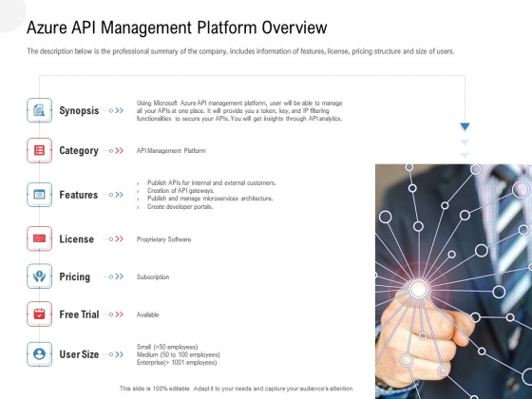
Task: Click the double chevron beside Synopsis
Action: (119, 110)
